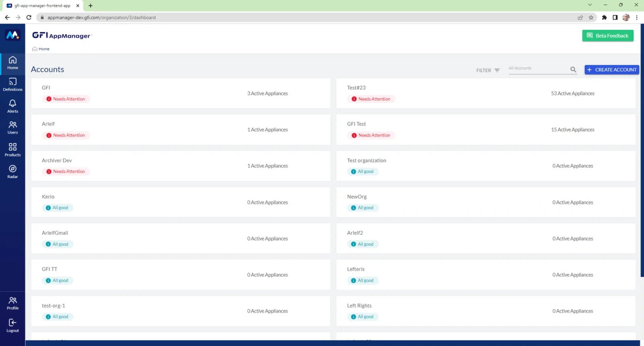Open Radar in the sidebar
Screen dimensions: 644x346
[x=12, y=172]
